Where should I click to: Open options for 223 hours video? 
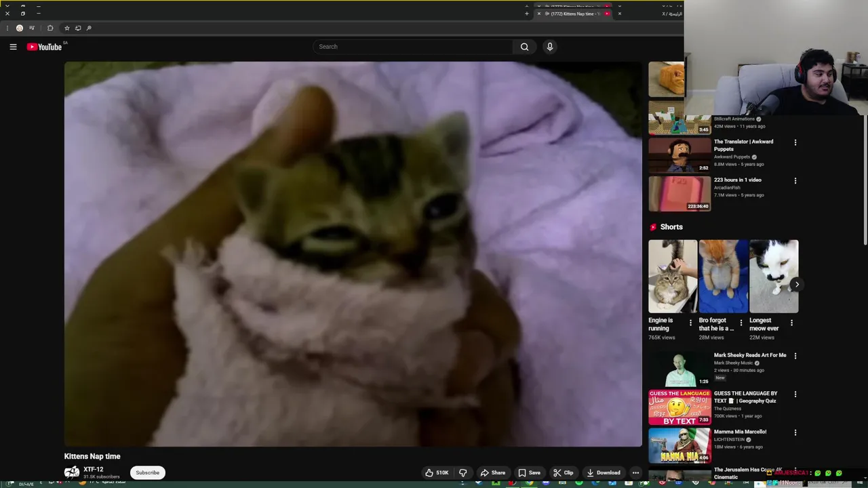[795, 181]
